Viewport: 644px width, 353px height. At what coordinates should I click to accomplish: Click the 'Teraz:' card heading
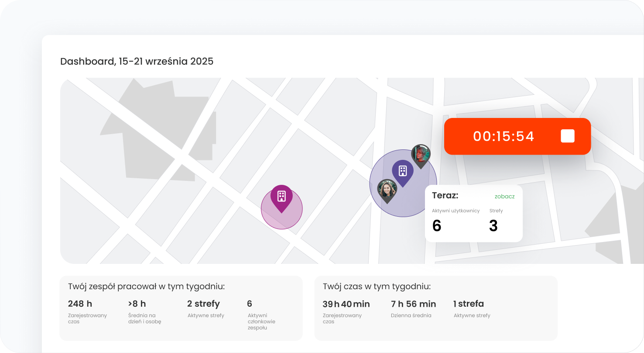coord(445,196)
